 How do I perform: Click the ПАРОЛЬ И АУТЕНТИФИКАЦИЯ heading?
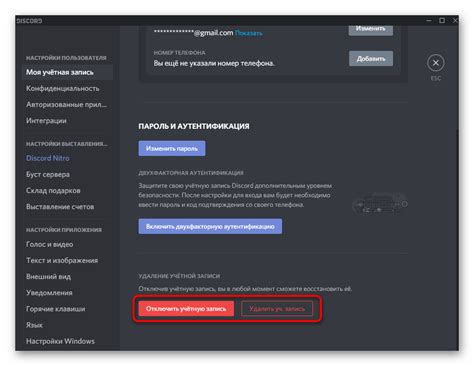pyautogui.click(x=194, y=126)
